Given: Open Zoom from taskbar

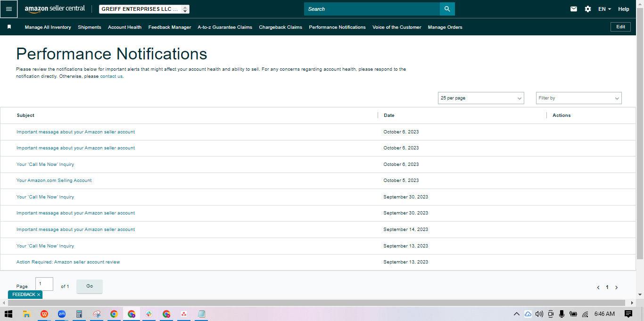Looking at the screenshot, I should (62, 314).
